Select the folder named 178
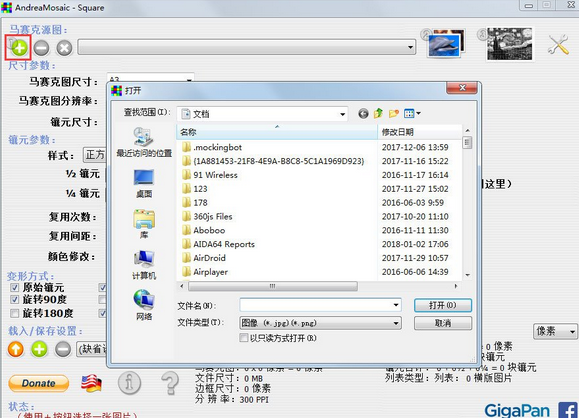This screenshot has width=579, height=418. coord(195,203)
